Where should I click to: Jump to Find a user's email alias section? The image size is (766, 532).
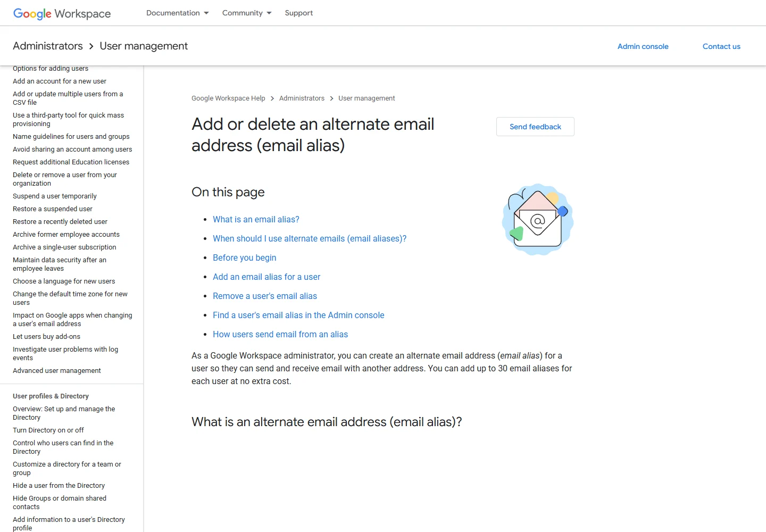point(298,315)
